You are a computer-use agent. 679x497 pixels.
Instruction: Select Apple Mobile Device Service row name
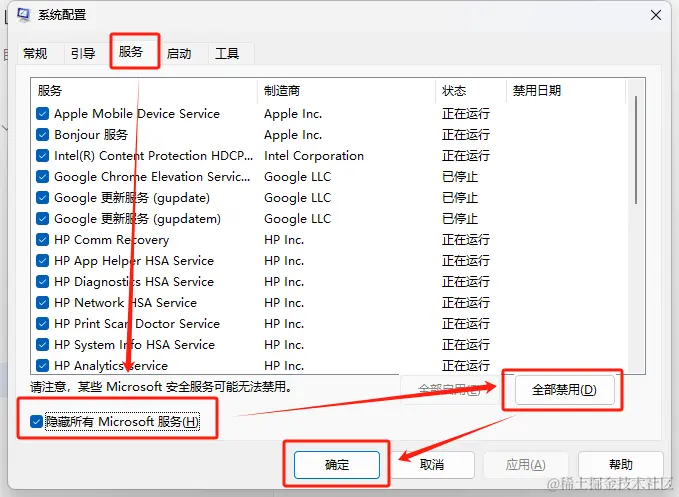(137, 113)
